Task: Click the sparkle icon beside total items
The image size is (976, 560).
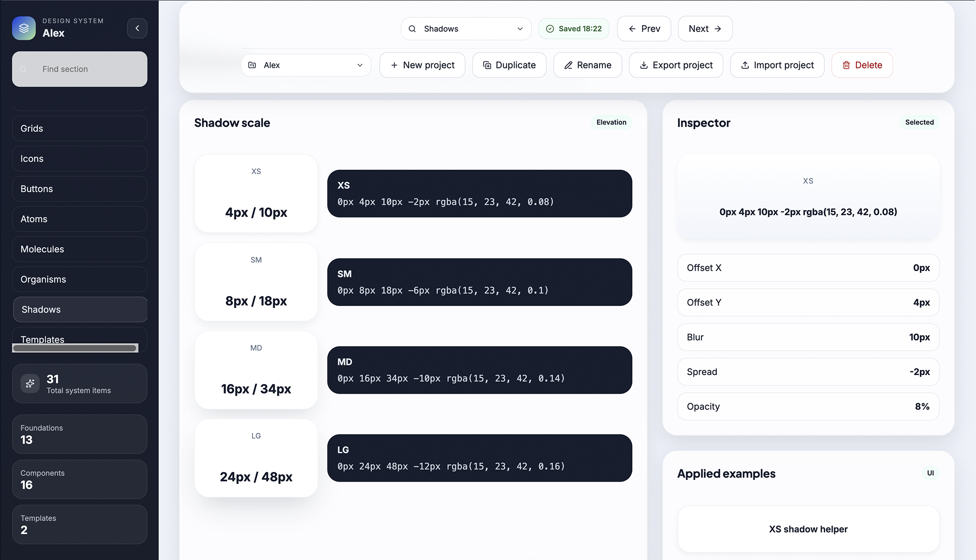Action: coord(30,384)
